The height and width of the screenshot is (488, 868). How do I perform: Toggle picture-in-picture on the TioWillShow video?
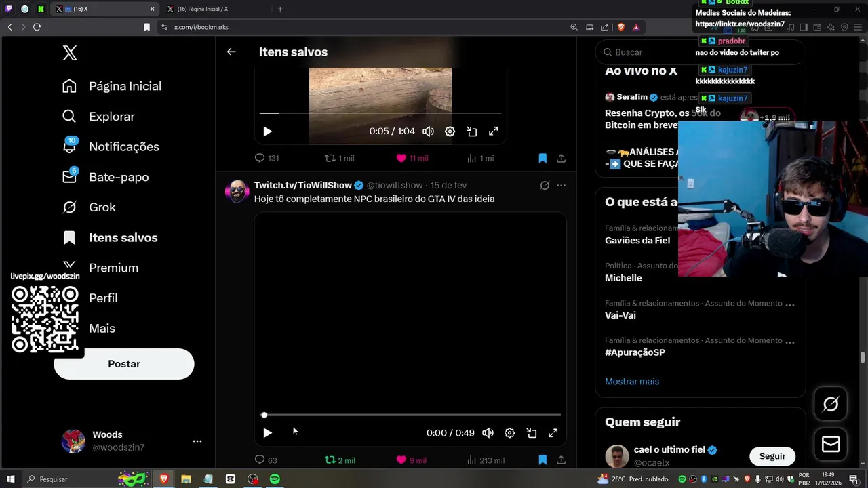532,433
